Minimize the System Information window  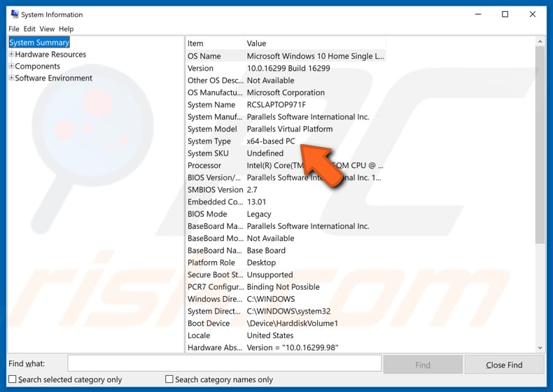tap(478, 14)
